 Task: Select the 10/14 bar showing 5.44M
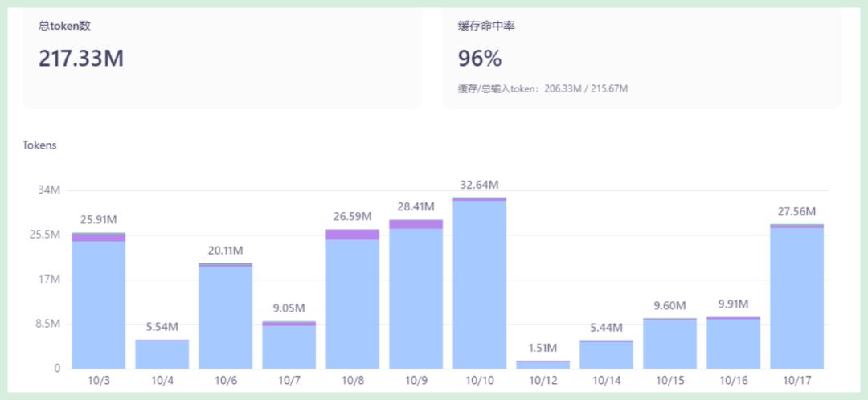[606, 355]
